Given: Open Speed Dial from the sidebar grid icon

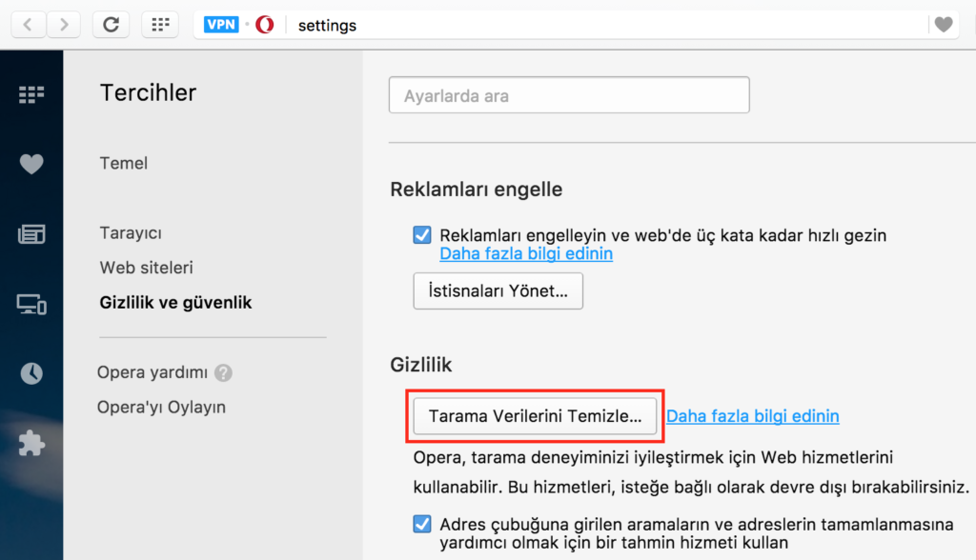Looking at the screenshot, I should point(31,94).
